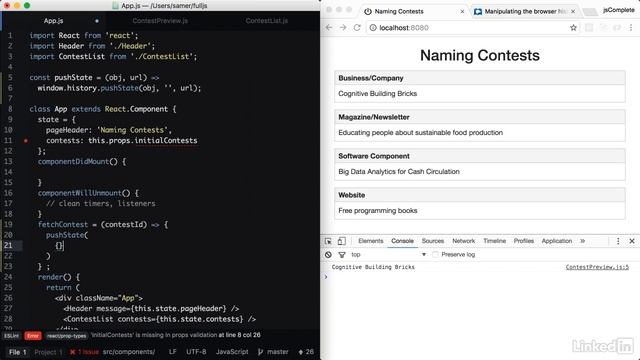Enable the Preserve log checkbox
640x360 pixels.
click(x=435, y=255)
